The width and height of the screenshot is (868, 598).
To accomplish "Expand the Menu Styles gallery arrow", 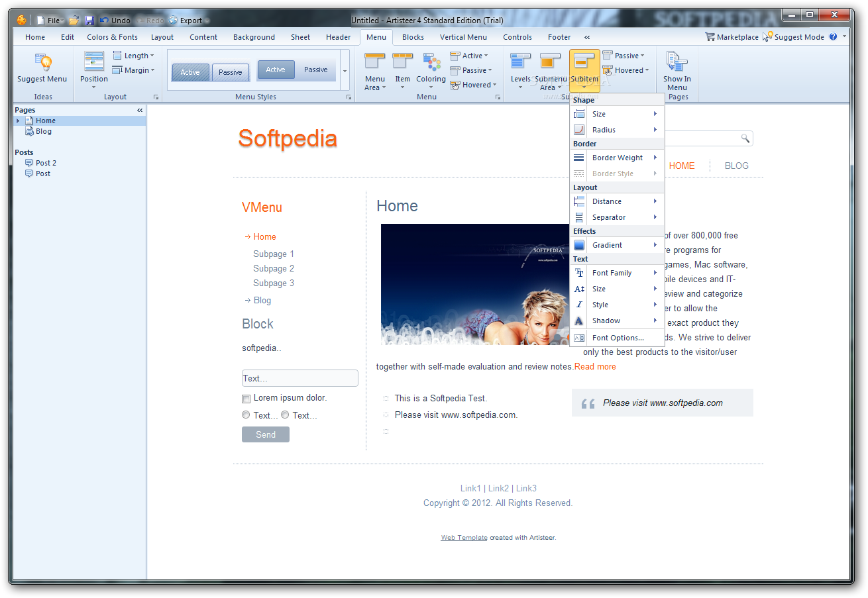I will (x=345, y=70).
